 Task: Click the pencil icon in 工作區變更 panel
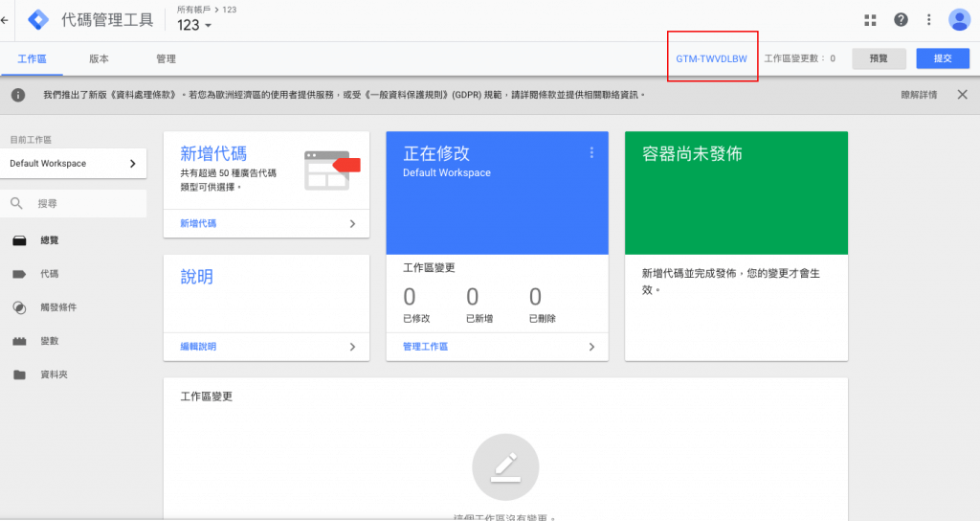coord(505,467)
